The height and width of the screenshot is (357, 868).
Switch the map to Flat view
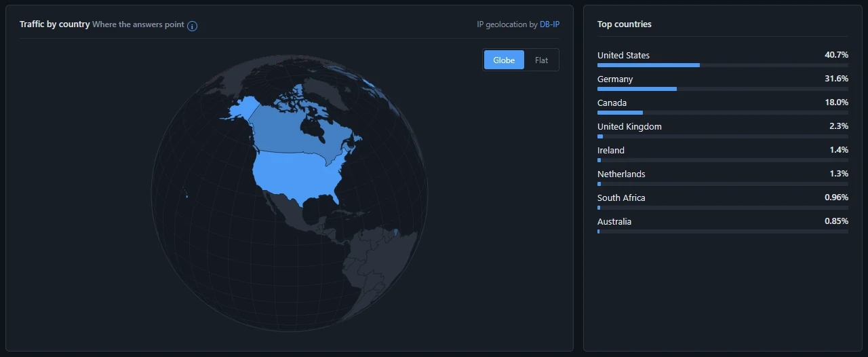[541, 60]
